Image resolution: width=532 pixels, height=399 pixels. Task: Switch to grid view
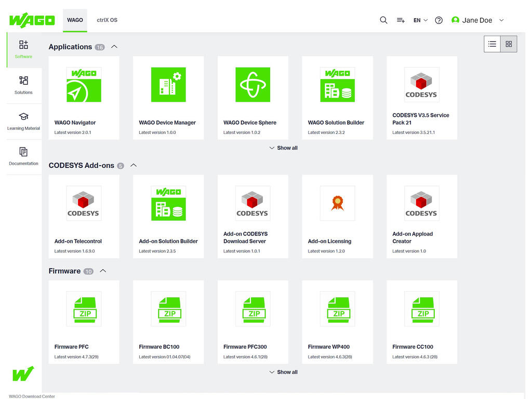(509, 44)
